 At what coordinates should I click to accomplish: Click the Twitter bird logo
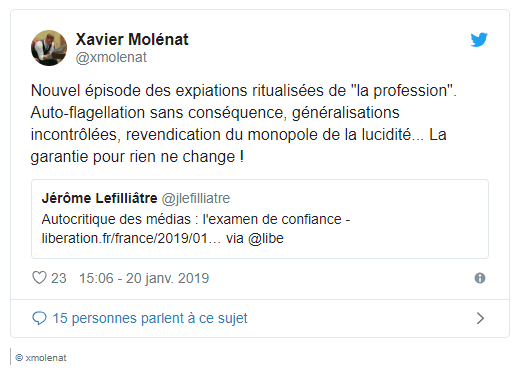(x=479, y=40)
